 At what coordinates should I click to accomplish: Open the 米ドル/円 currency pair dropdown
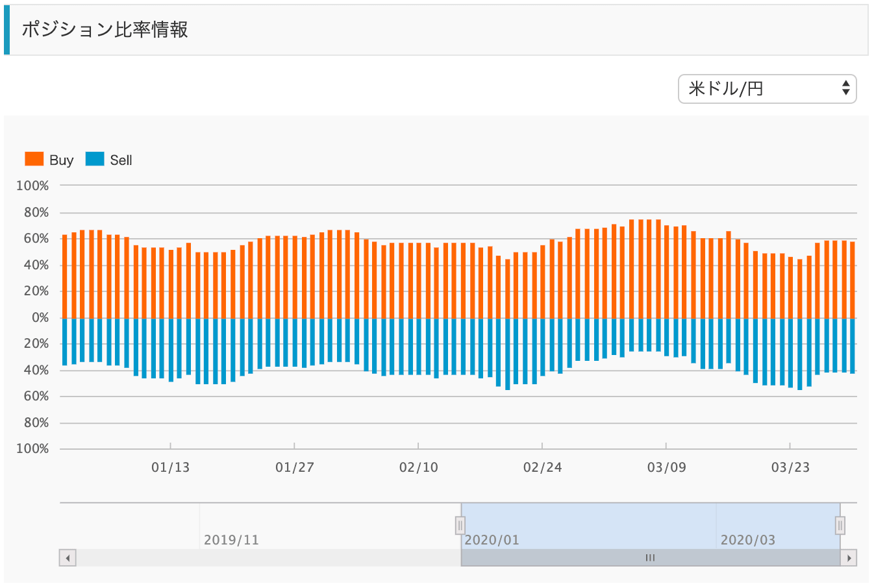point(767,89)
